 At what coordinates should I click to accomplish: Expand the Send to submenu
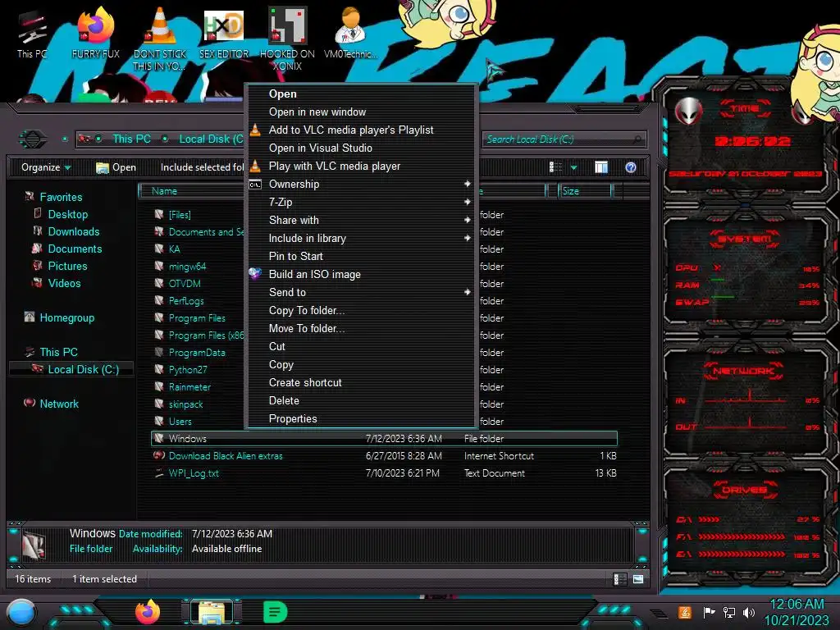[x=361, y=293]
